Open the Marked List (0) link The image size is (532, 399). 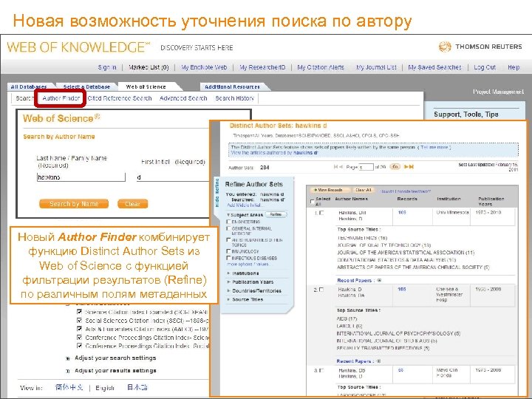149,67
